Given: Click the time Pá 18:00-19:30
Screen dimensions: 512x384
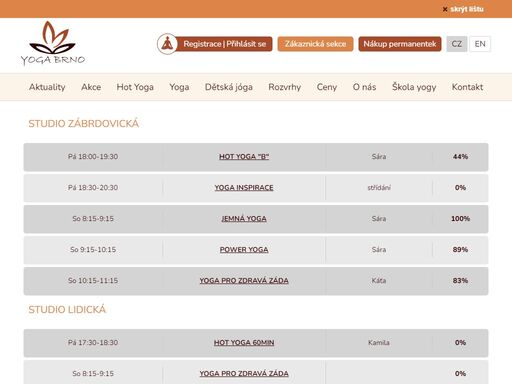Looking at the screenshot, I should tap(93, 157).
